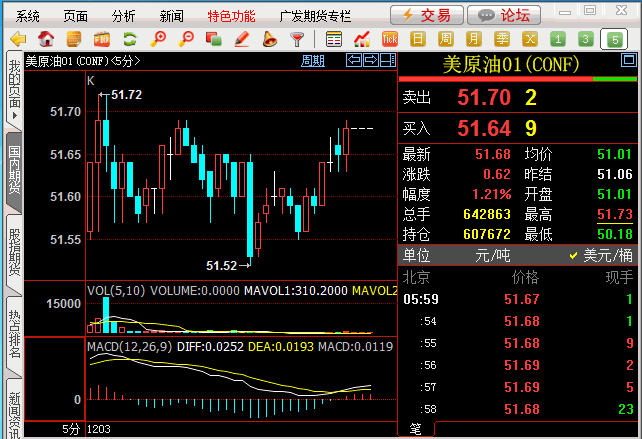Screen dimensions: 642x439
Task: Open the alarm bell alert icon
Action: (269, 39)
